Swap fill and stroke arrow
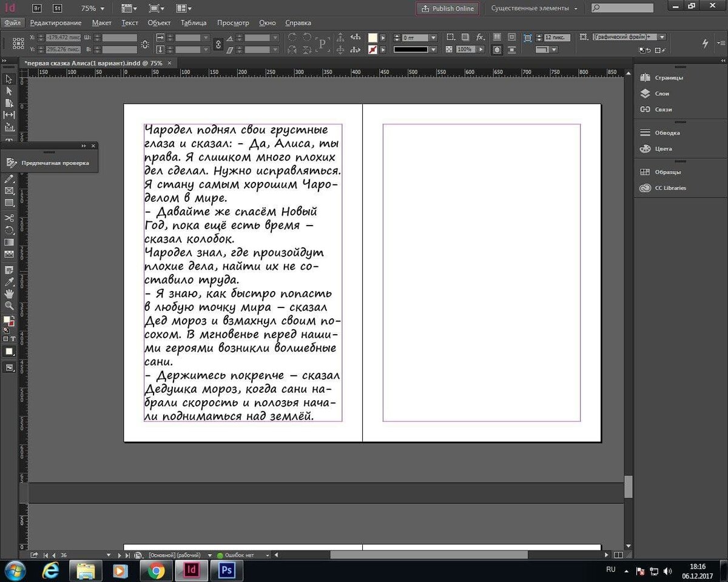 pyautogui.click(x=14, y=316)
